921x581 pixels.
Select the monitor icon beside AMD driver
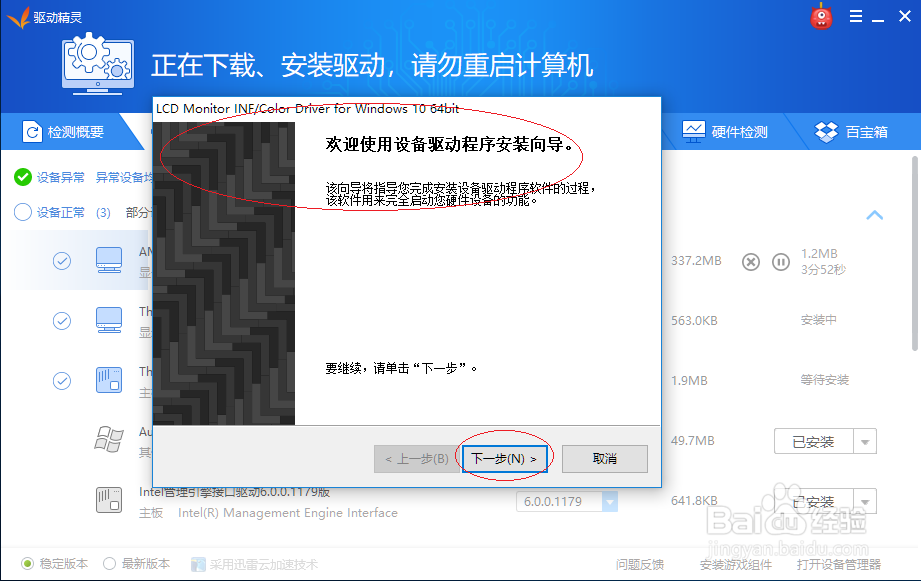(x=109, y=258)
